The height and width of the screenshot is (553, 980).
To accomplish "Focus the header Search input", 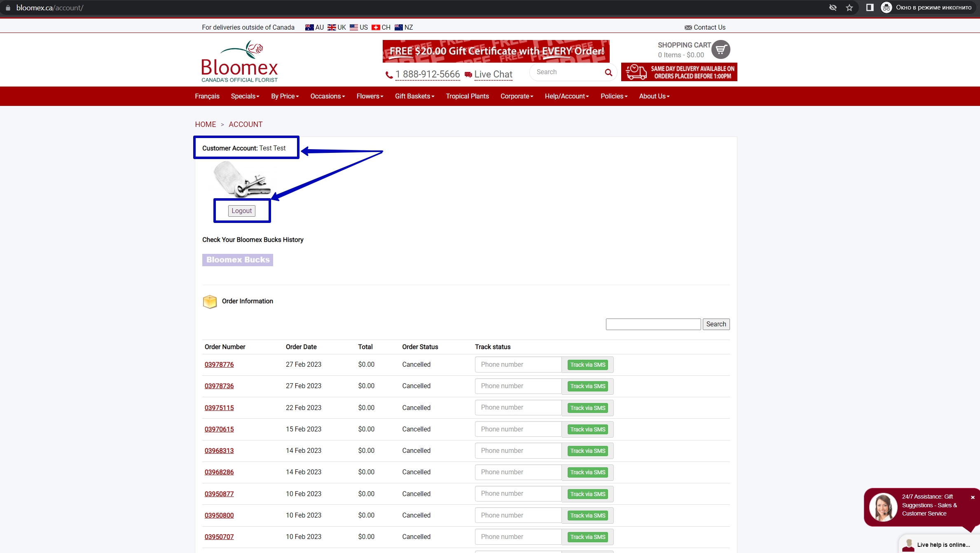I will click(568, 72).
